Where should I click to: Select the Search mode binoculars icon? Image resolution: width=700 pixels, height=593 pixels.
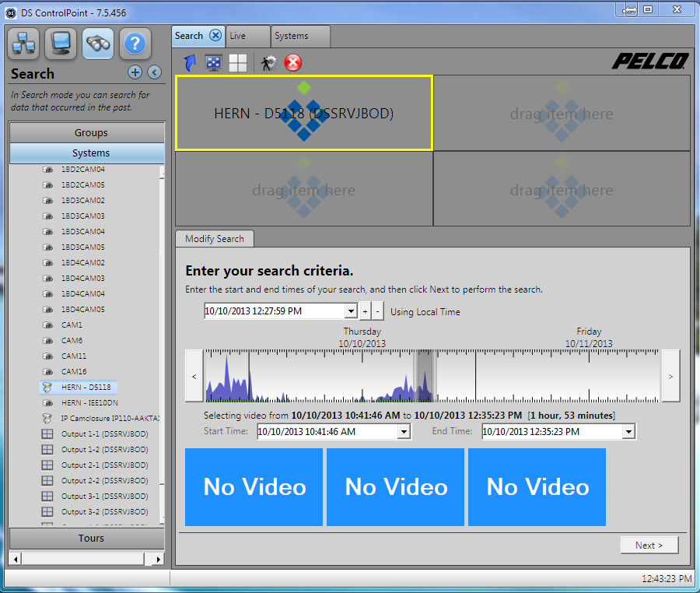pos(97,44)
